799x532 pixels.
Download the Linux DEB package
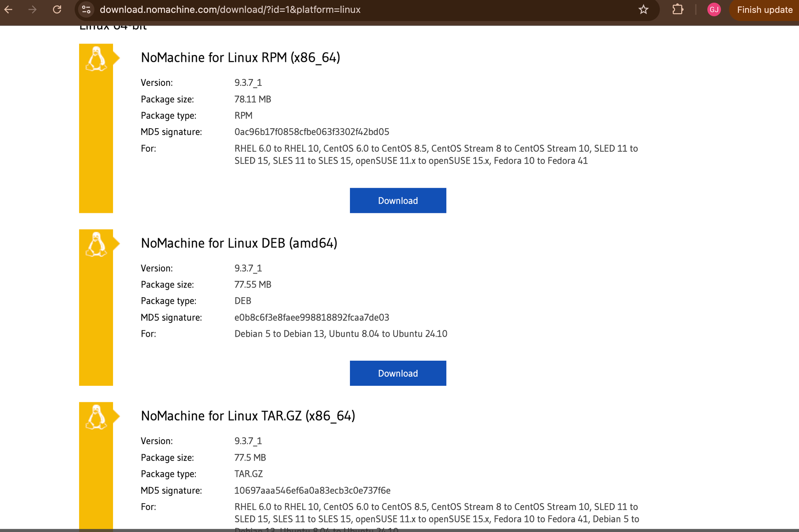coord(398,373)
